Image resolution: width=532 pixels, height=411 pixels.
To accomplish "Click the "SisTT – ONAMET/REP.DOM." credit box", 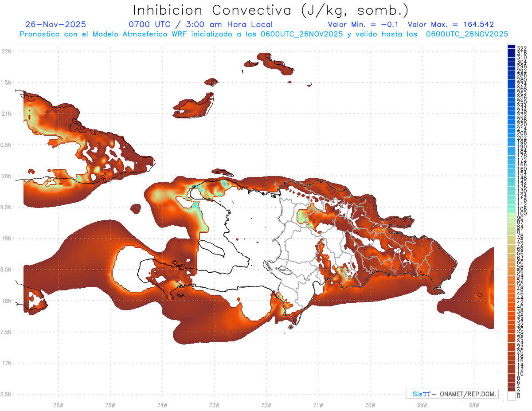I will click(x=452, y=394).
